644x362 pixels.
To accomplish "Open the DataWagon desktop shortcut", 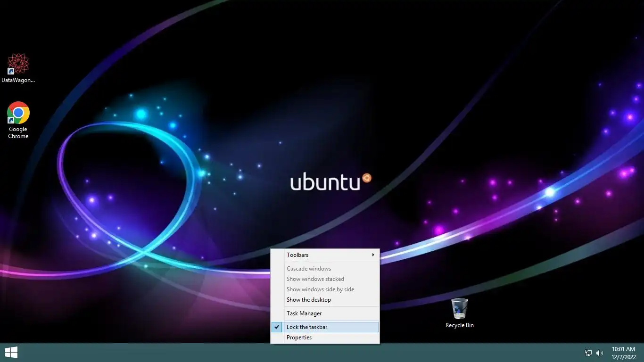I will [18, 68].
